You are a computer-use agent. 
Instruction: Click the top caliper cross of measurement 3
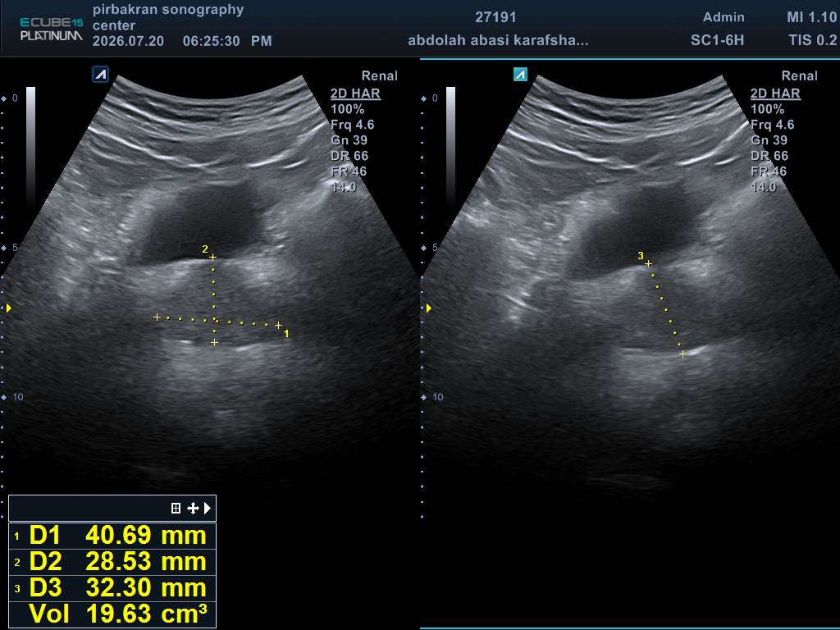[648, 263]
